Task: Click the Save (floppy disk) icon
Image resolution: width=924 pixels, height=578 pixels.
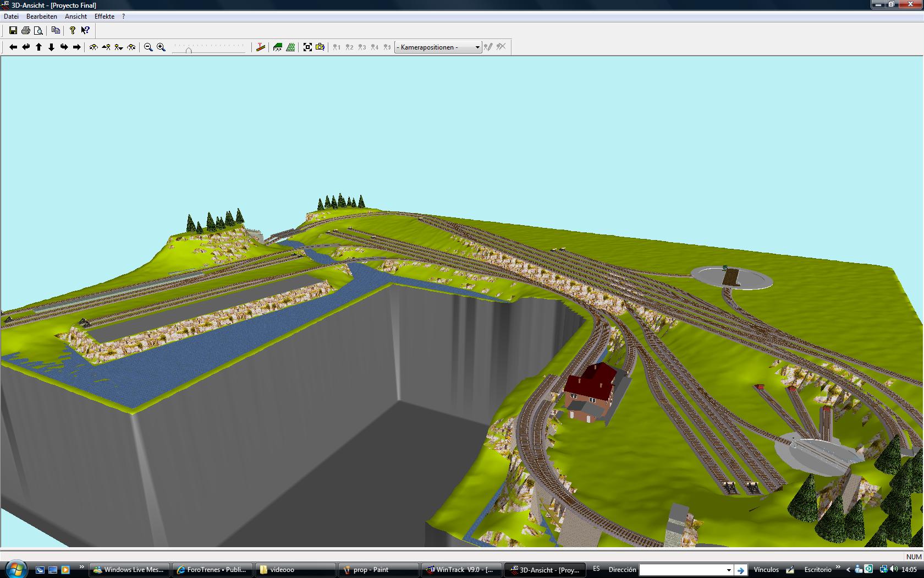Action: click(13, 31)
